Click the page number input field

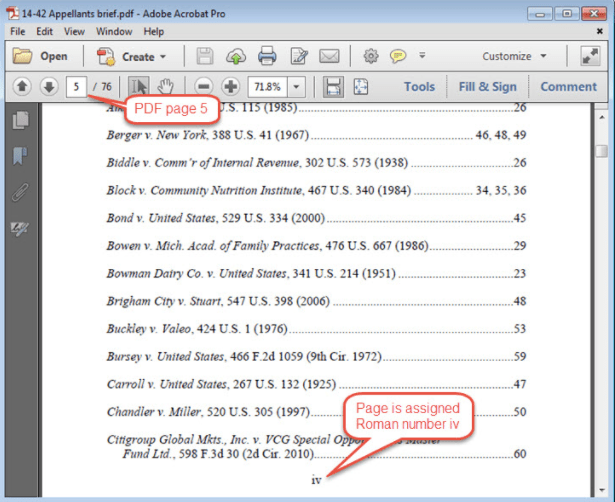[76, 86]
